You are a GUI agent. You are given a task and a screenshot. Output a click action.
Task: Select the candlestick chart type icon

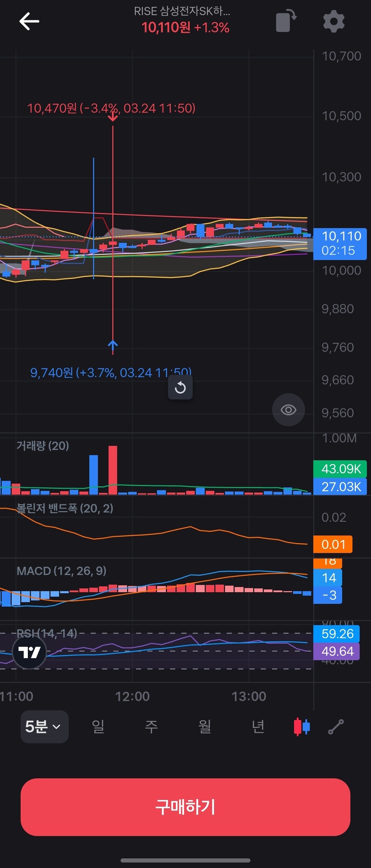click(x=302, y=727)
